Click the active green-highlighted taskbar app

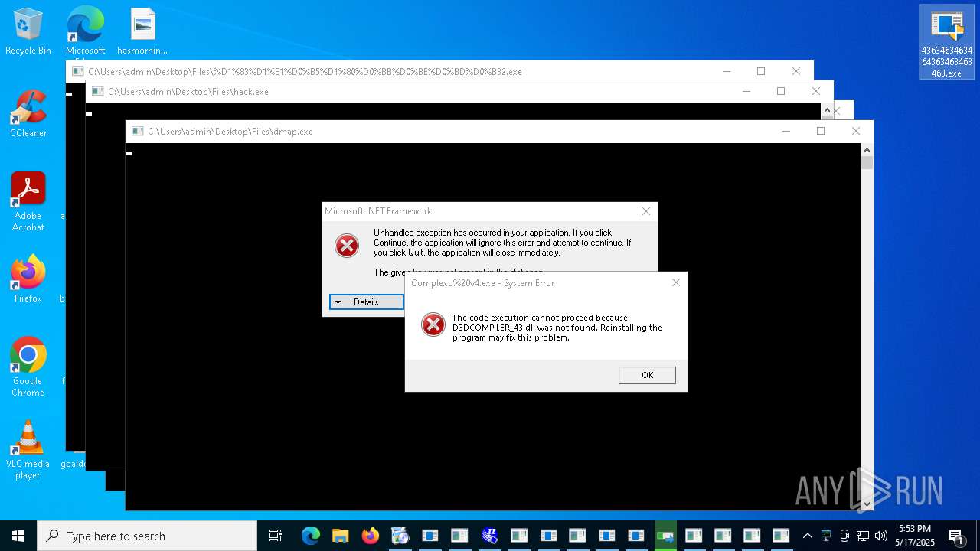point(665,536)
